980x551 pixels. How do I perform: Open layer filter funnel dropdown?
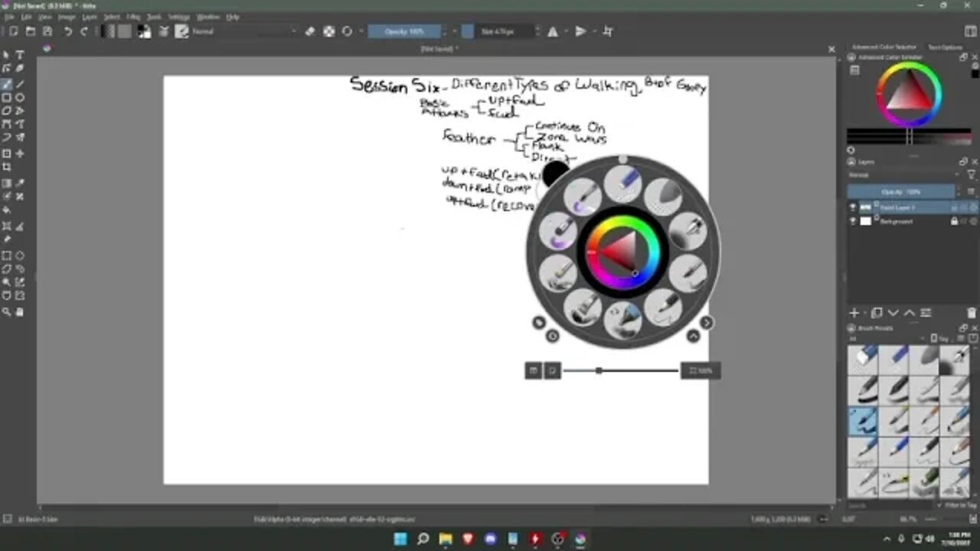pos(971,175)
